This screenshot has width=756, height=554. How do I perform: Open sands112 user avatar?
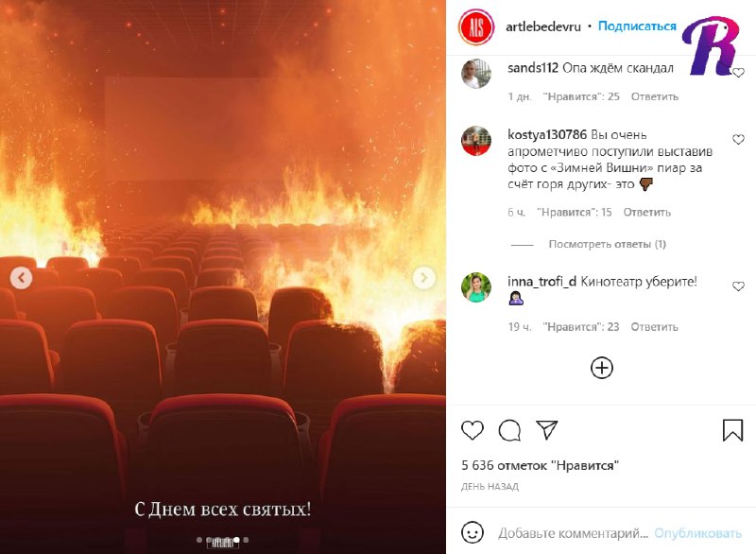(x=476, y=74)
